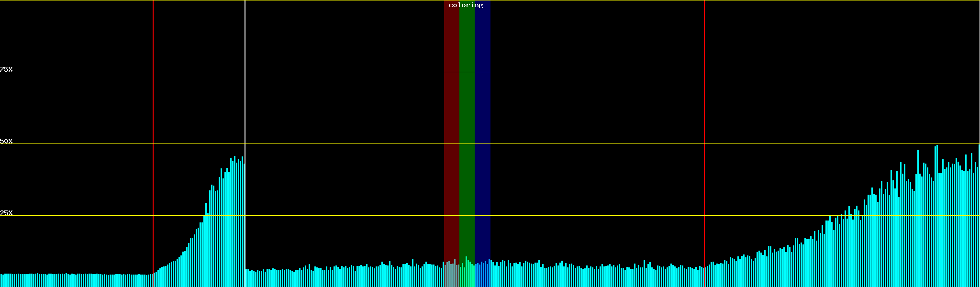Select the blue coloring band
The image size is (980, 287).
pos(482,120)
